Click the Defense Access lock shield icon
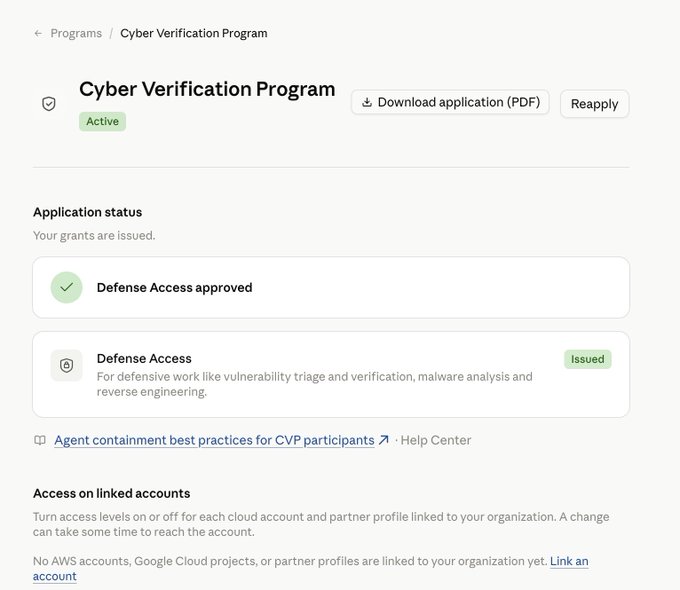Viewport: 680px width, 590px height. [66, 365]
